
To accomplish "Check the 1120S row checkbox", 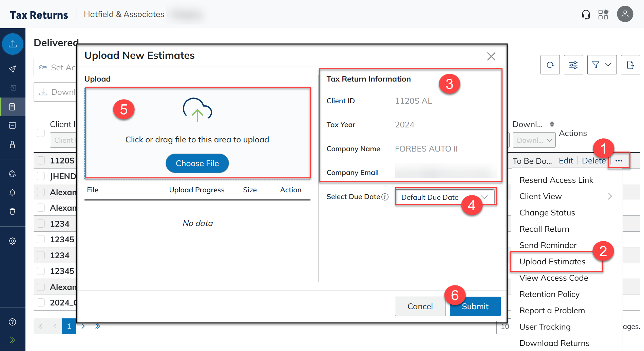I will 41,160.
